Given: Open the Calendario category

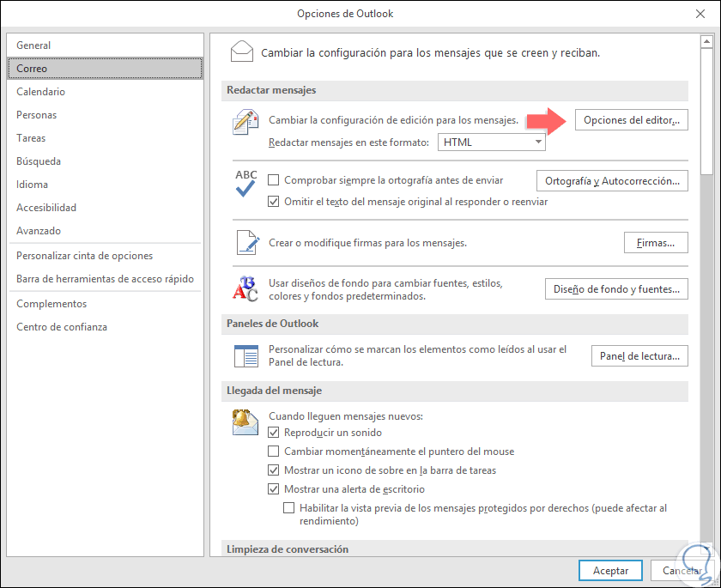Looking at the screenshot, I should coord(106,92).
